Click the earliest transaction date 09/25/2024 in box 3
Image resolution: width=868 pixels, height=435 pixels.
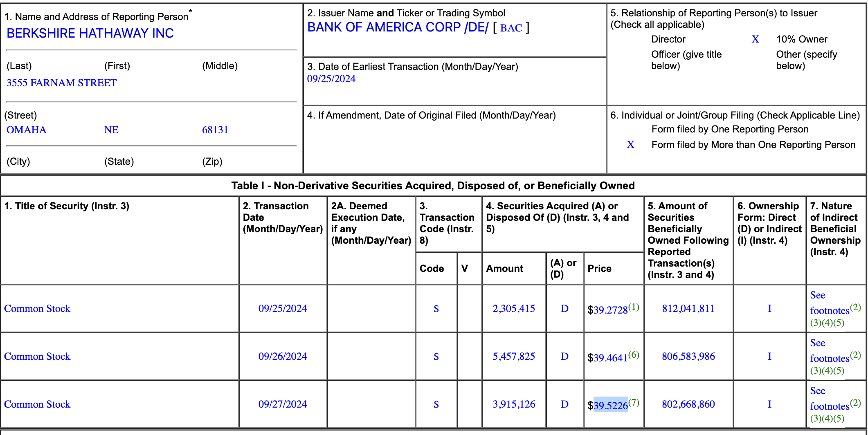[x=331, y=79]
